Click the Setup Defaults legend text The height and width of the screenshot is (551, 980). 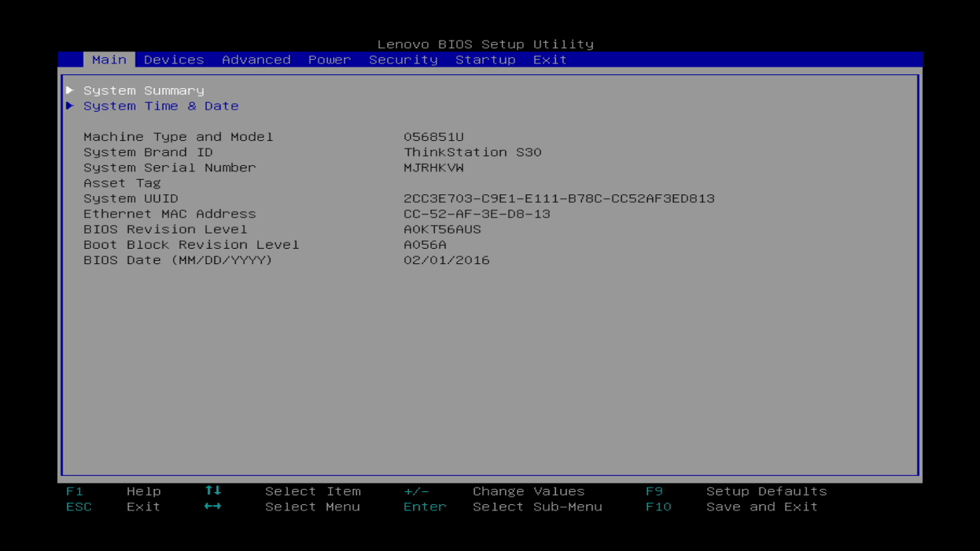pyautogui.click(x=767, y=491)
